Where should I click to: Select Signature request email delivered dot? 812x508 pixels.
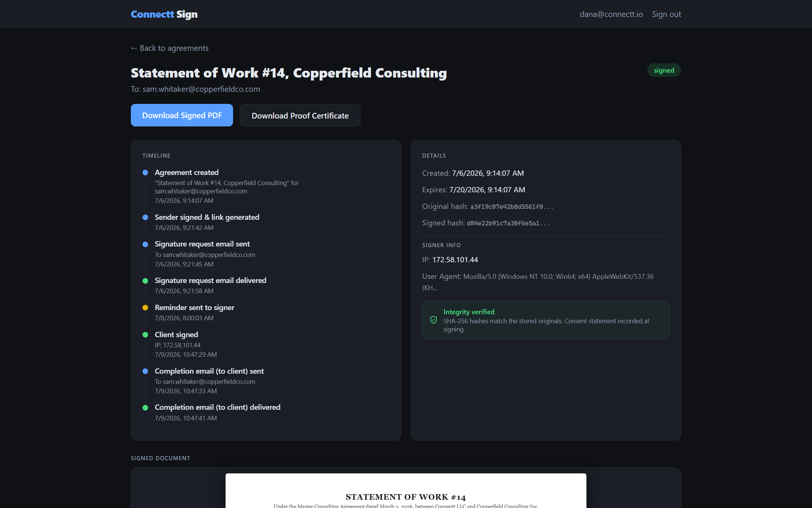pos(145,281)
